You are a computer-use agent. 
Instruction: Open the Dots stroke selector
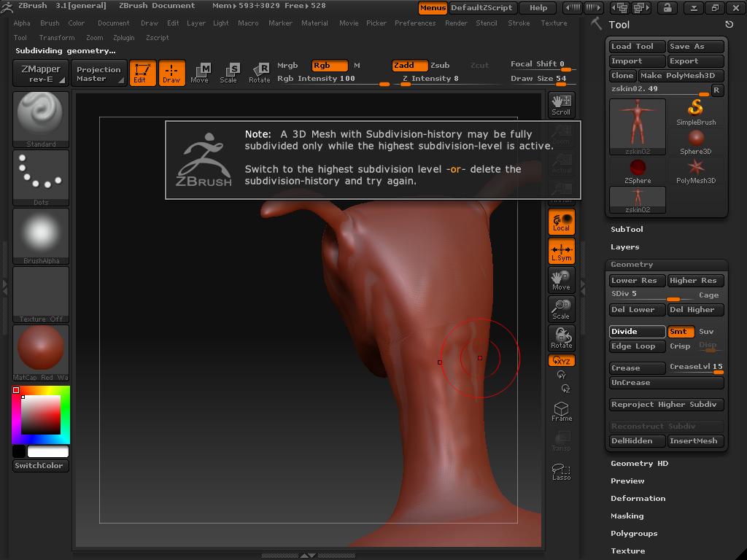[41, 178]
